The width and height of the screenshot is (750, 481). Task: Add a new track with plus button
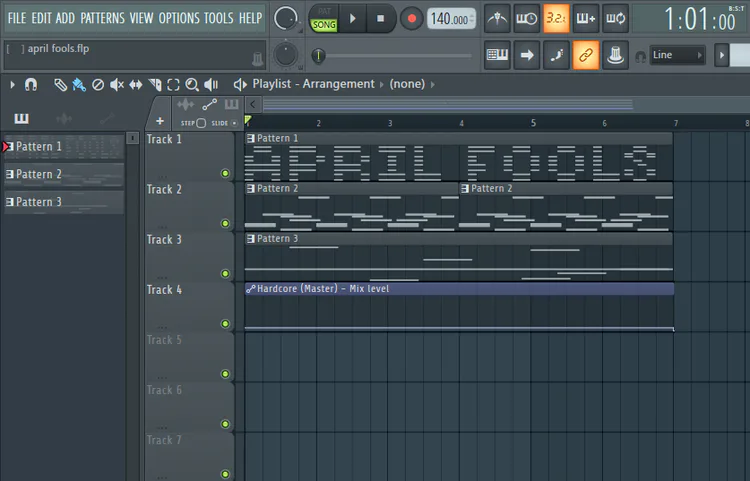coord(160,121)
